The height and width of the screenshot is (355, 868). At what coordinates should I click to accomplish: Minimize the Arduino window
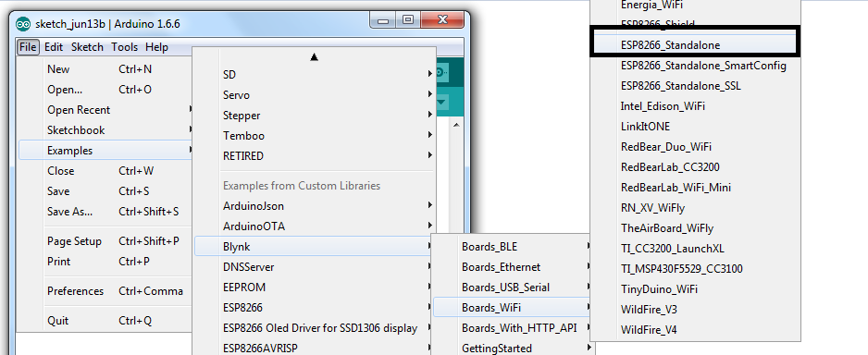(383, 20)
